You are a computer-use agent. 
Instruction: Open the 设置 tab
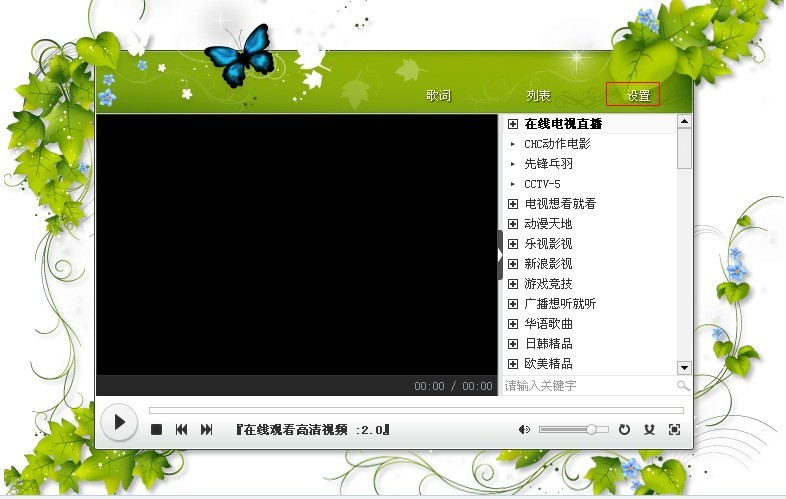pos(638,95)
